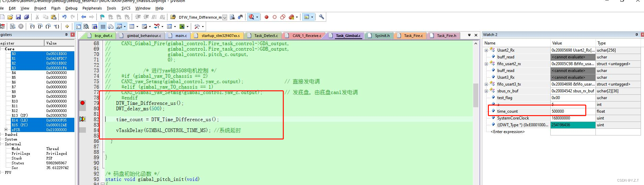The height and width of the screenshot is (185, 644).
Task: Click the Step Out icon
Action: coord(48,26)
